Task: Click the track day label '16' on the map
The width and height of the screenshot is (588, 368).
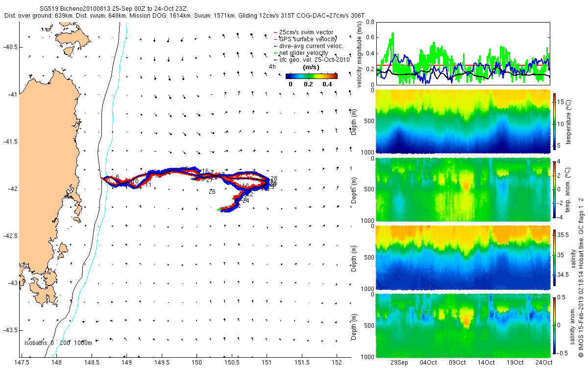Action: pyautogui.click(x=205, y=171)
